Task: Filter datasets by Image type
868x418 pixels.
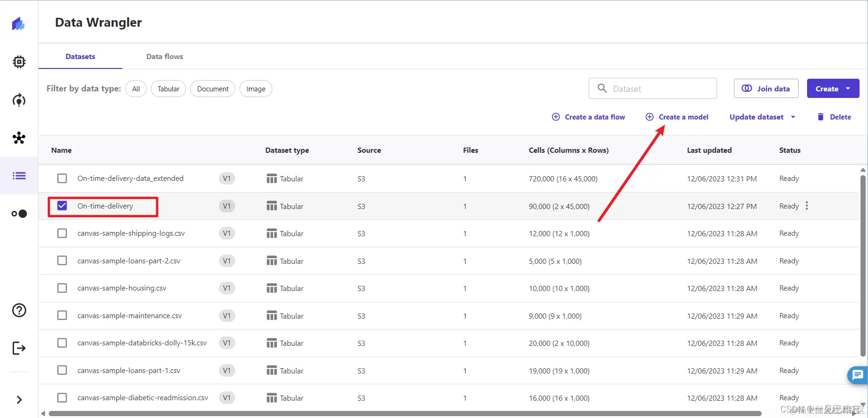Action: coord(256,89)
